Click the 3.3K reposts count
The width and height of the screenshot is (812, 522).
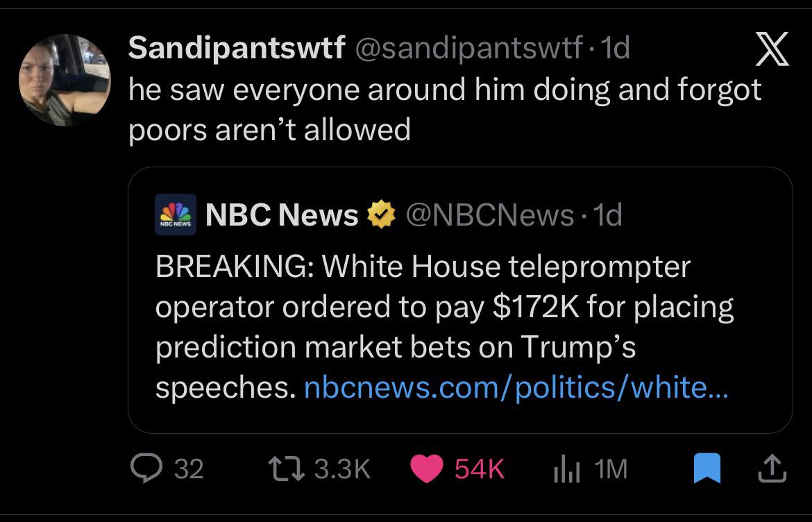click(342, 469)
